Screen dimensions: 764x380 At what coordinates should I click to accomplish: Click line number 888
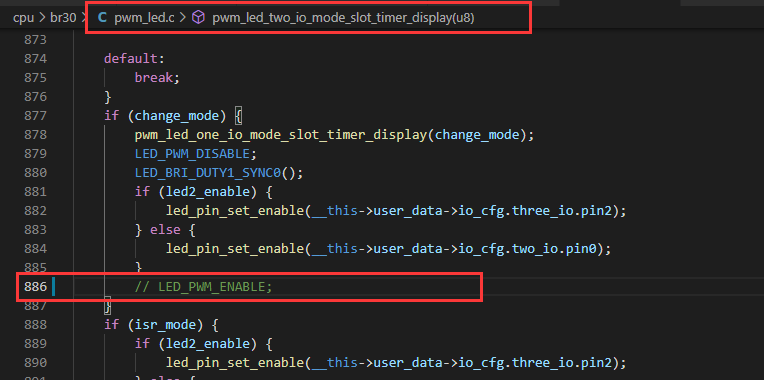pyautogui.click(x=36, y=324)
